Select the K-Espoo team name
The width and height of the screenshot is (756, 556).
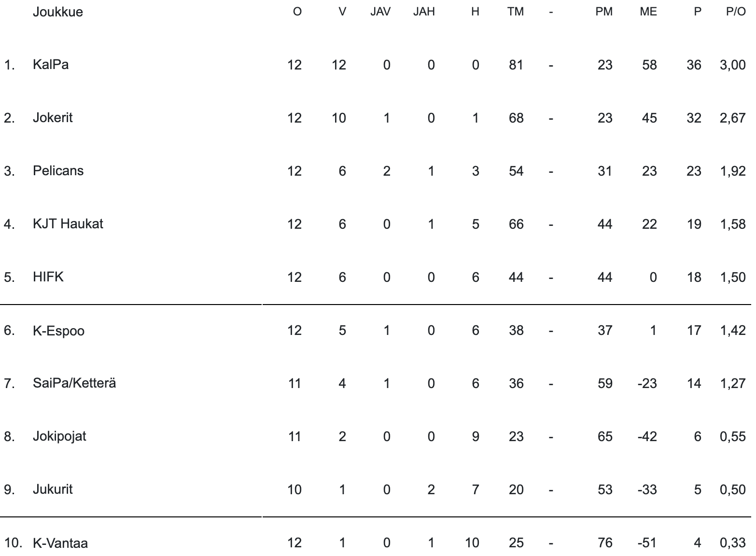[58, 331]
